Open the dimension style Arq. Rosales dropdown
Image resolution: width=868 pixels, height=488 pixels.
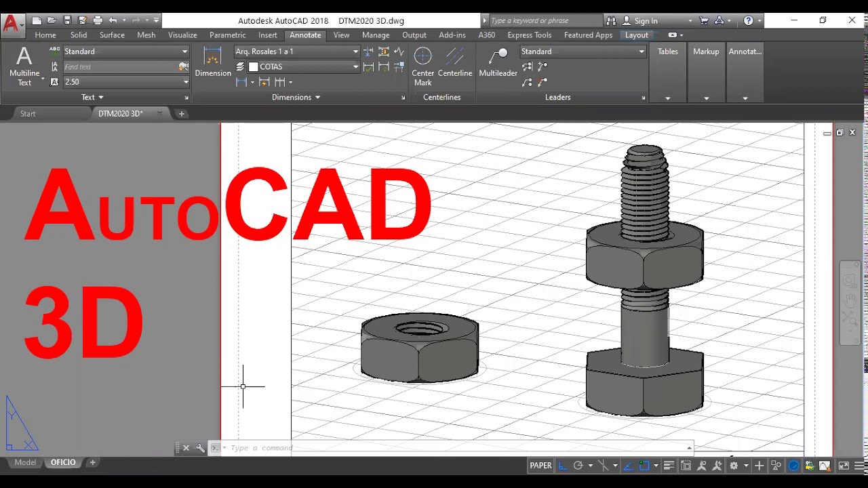(x=296, y=52)
